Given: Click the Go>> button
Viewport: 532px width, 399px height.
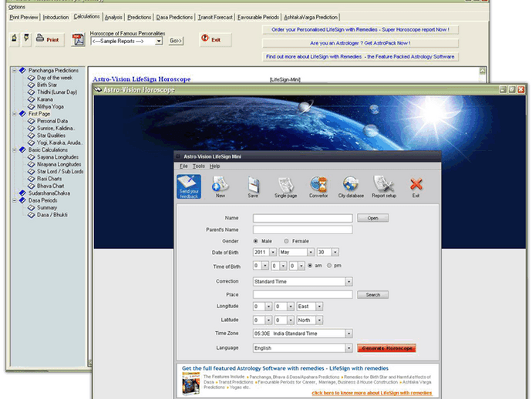Looking at the screenshot, I should click(176, 41).
